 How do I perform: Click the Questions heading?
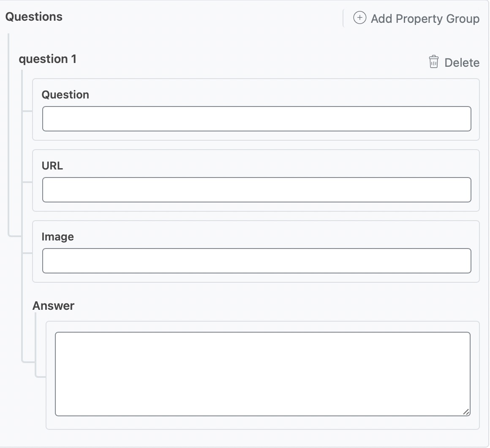(x=34, y=17)
